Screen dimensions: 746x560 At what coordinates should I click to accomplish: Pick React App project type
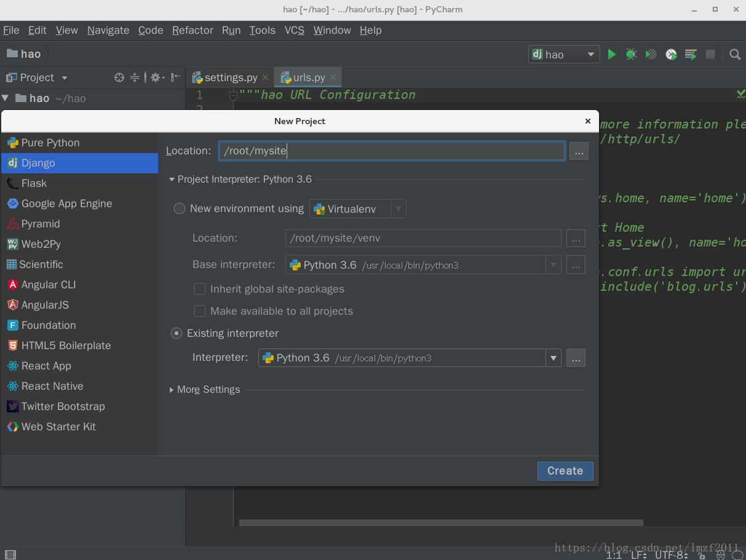tap(79, 366)
